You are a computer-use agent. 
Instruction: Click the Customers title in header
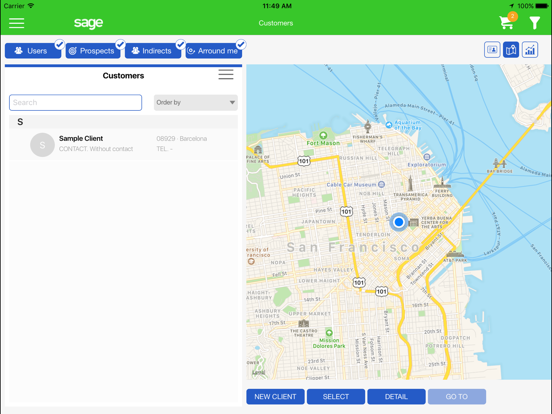(x=276, y=23)
